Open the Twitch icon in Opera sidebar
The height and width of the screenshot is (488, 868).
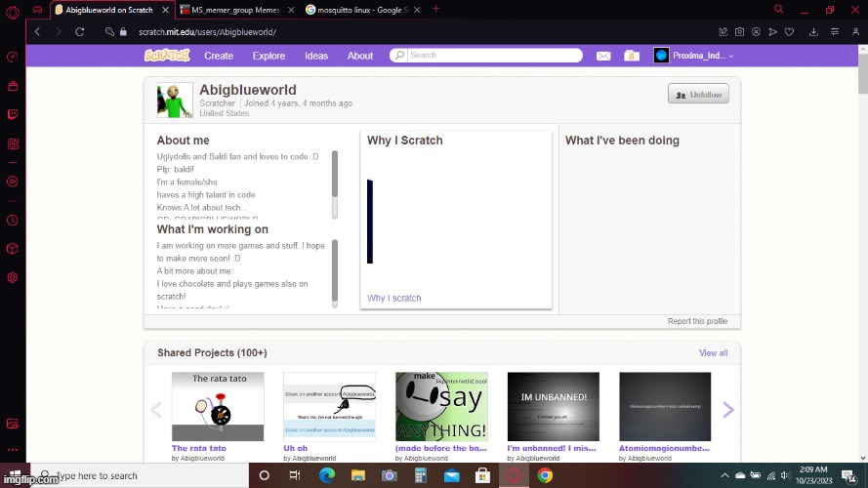tap(12, 114)
